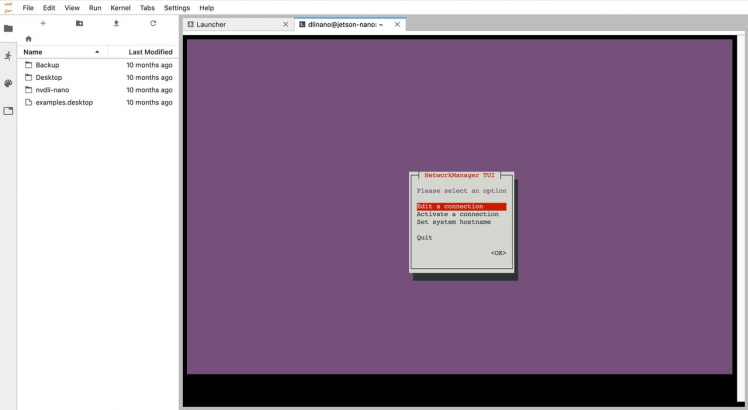Open the Help menu

pos(207,8)
